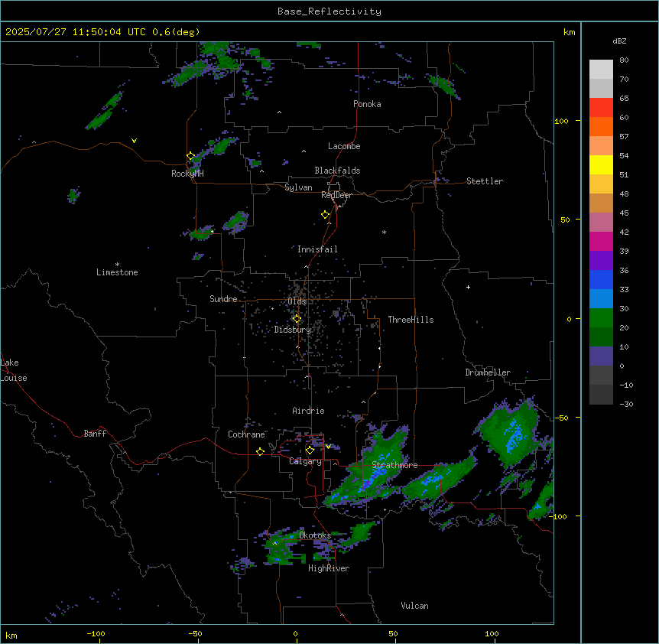Click the -50 tick label on horizontal axis
This screenshot has width=659, height=644.
pos(195,633)
